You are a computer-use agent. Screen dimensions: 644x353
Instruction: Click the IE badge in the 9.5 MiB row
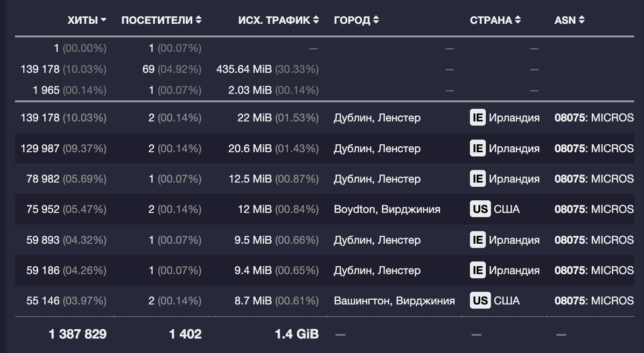[477, 240]
